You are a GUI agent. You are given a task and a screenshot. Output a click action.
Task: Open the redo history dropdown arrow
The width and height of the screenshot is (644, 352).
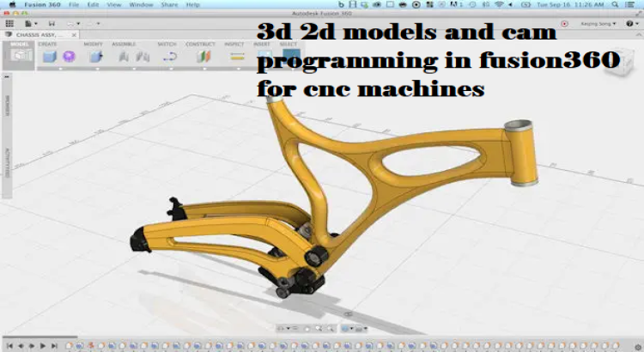[98, 24]
